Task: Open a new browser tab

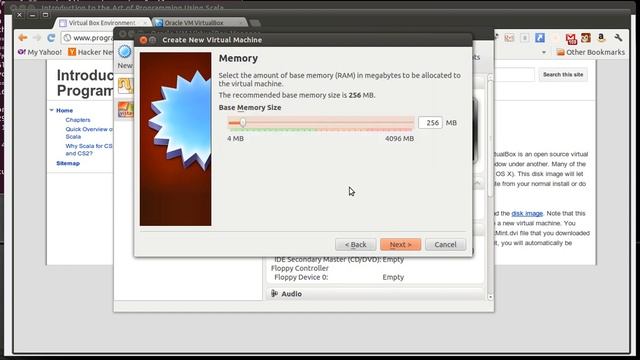Action: click(255, 23)
